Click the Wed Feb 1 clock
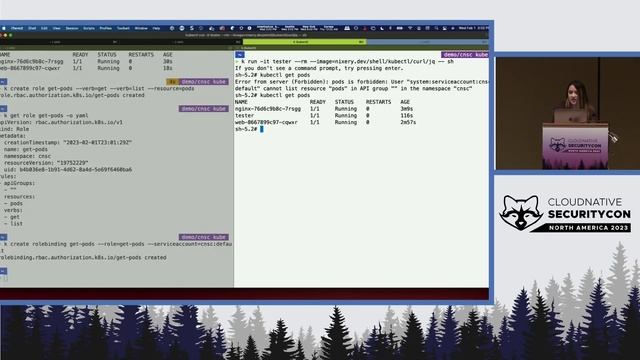 (x=473, y=28)
